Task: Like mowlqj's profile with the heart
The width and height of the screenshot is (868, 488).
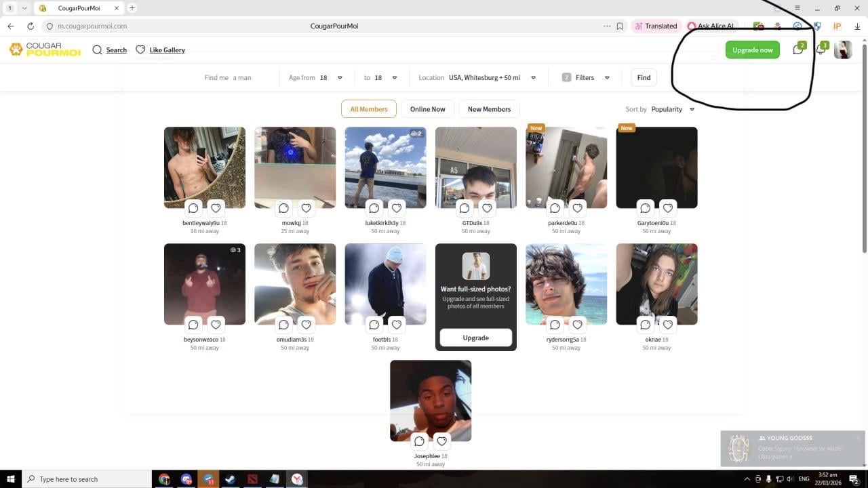Action: [306, 208]
